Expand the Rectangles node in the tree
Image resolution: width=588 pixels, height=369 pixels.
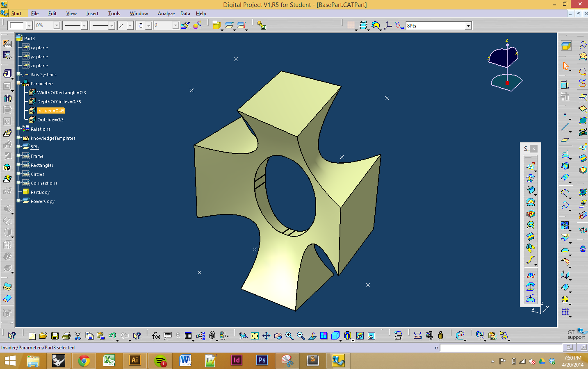pos(18,165)
